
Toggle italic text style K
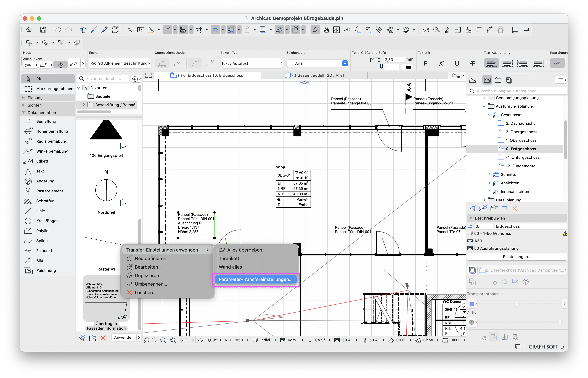pos(441,63)
